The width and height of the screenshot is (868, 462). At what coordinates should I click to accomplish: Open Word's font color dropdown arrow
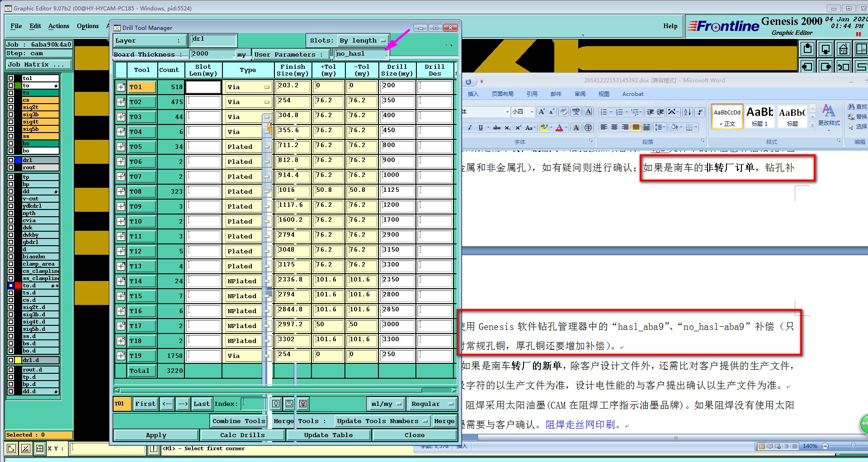tap(566, 128)
